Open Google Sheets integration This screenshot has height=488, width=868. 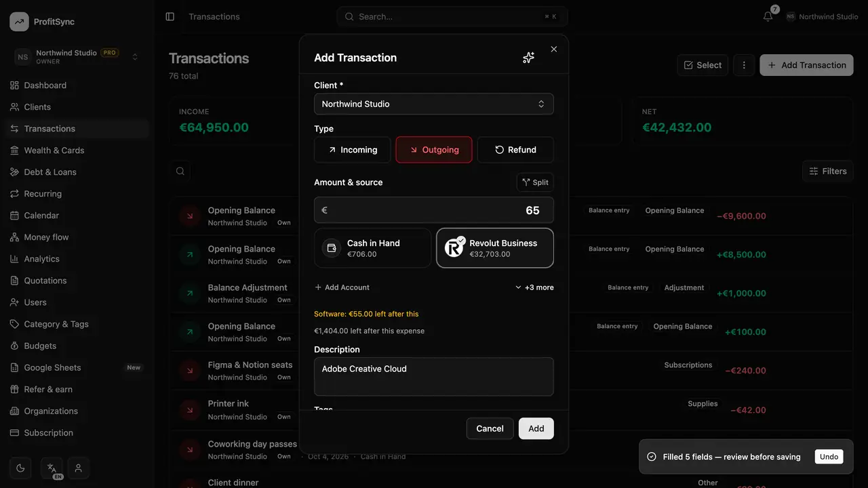(x=76, y=367)
